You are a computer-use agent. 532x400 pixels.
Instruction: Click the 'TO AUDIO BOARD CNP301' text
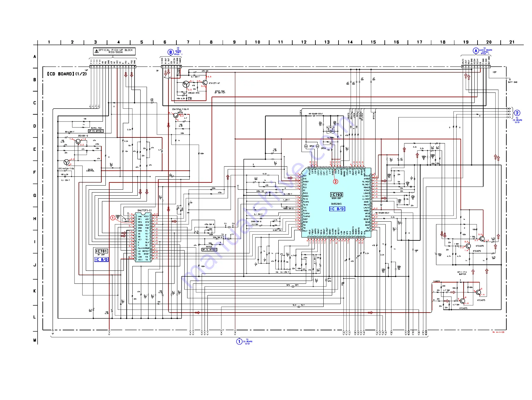pos(485,51)
